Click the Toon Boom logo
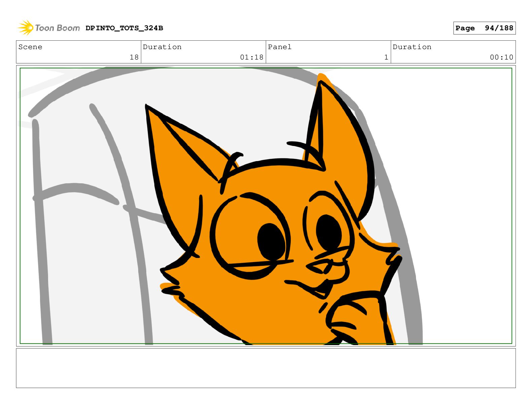The height and width of the screenshot is (412, 532). (48, 28)
